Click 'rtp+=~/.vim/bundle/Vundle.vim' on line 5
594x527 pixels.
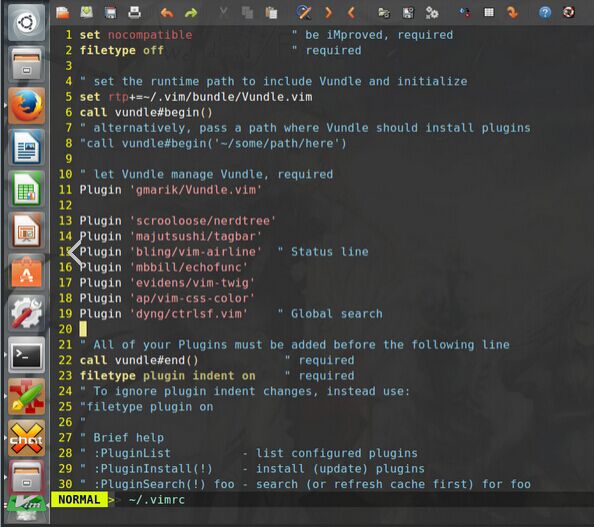tap(211, 97)
